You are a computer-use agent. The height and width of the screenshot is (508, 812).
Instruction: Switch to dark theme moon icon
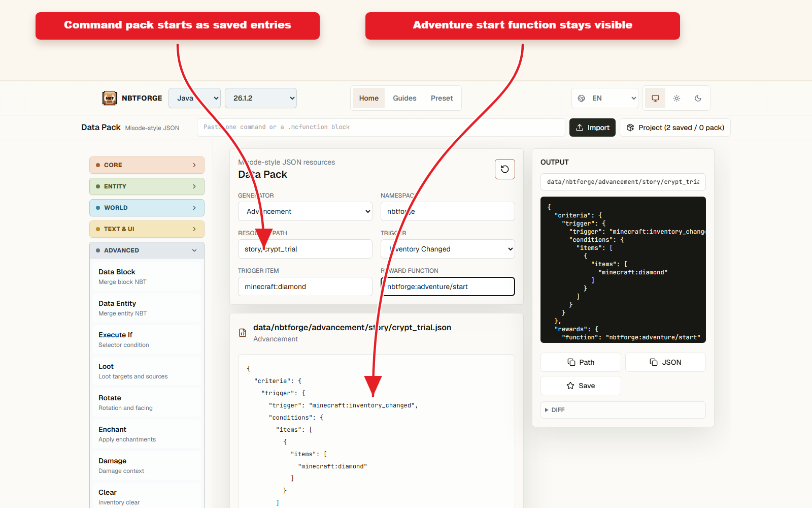[x=698, y=98]
